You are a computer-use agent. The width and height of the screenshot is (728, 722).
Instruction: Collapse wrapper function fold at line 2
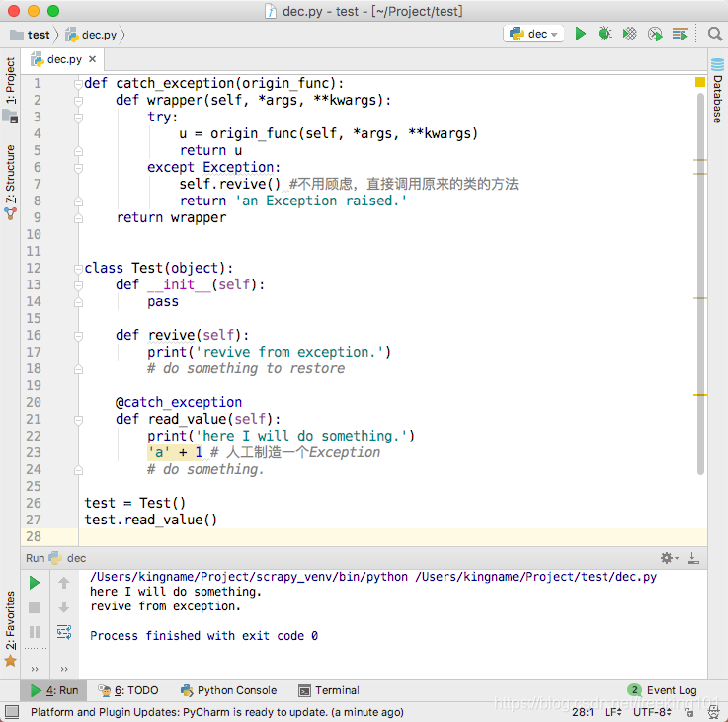coord(78,101)
